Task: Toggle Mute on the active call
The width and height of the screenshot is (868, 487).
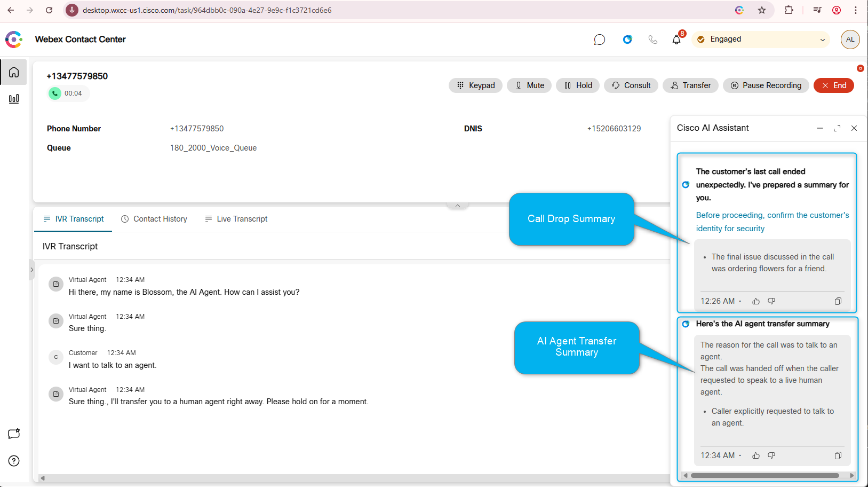Action: point(530,85)
